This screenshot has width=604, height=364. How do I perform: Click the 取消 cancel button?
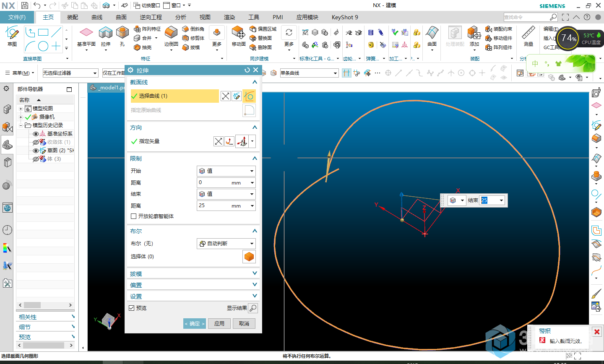point(244,324)
